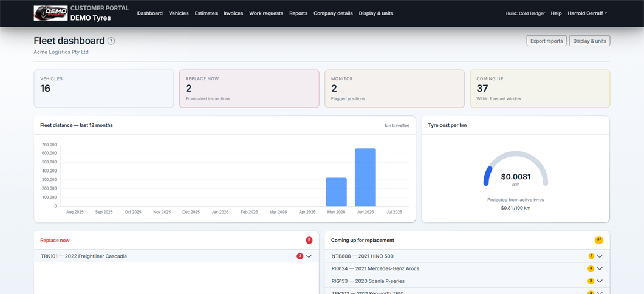Click the Fleet distance — last 12 months title
Image resolution: width=644 pixels, height=294 pixels.
[x=77, y=125]
